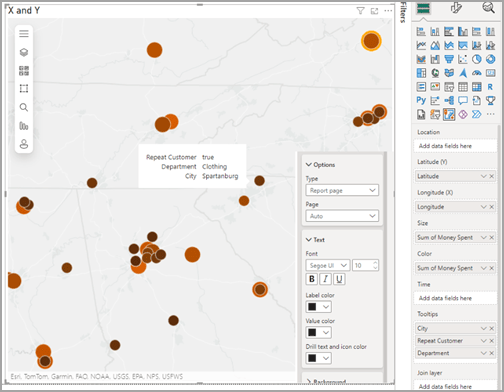Open the Page dropdown showing Auto
The width and height of the screenshot is (504, 392).
[342, 216]
